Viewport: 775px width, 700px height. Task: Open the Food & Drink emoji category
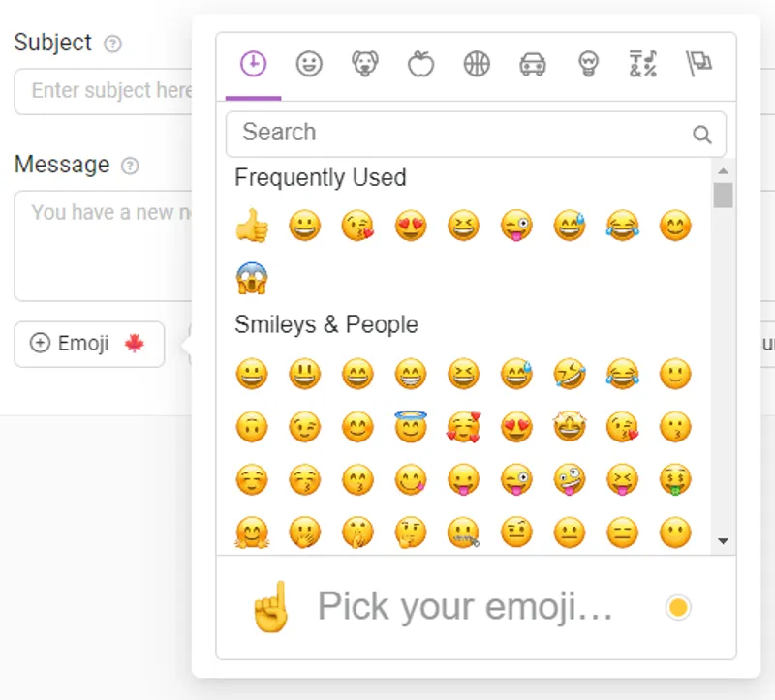pyautogui.click(x=420, y=65)
